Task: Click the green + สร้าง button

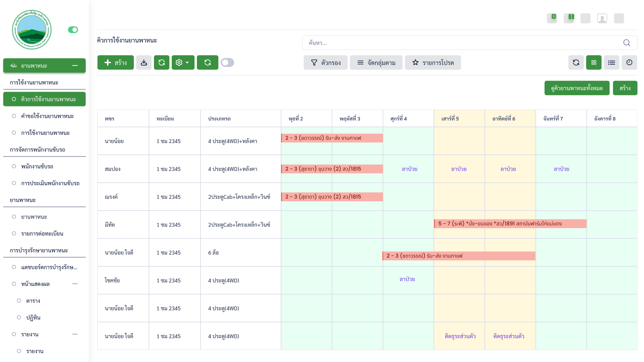Action: 115,62
